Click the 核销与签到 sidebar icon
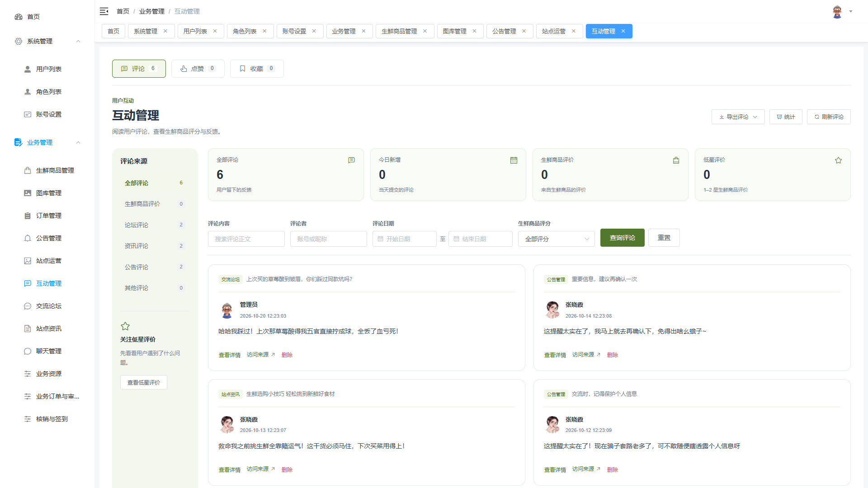This screenshot has height=488, width=868. [28, 419]
